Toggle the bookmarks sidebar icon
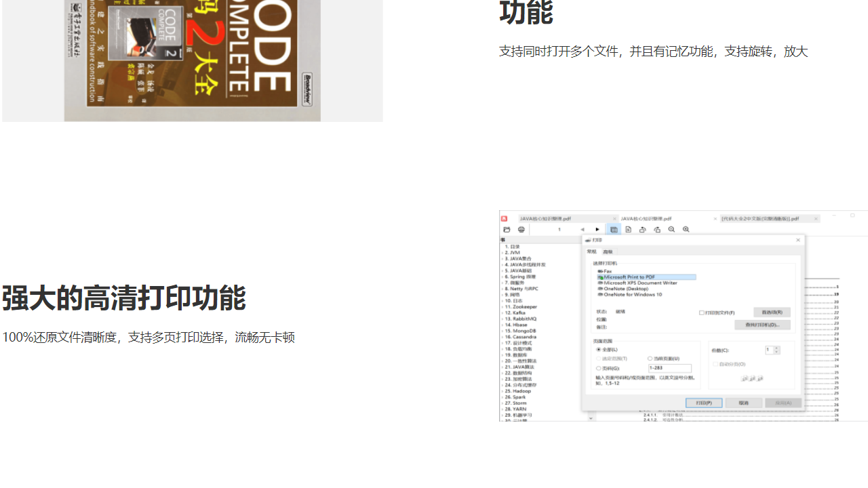The image size is (868, 488). pos(614,229)
